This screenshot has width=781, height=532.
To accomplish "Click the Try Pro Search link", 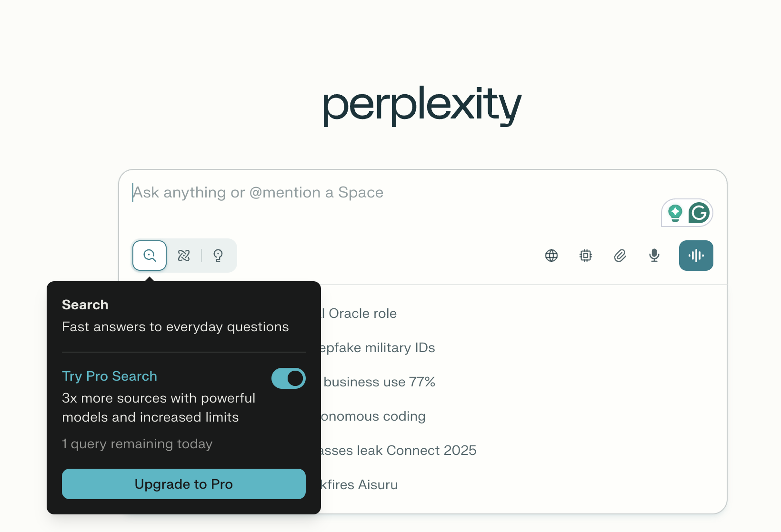I will (110, 376).
